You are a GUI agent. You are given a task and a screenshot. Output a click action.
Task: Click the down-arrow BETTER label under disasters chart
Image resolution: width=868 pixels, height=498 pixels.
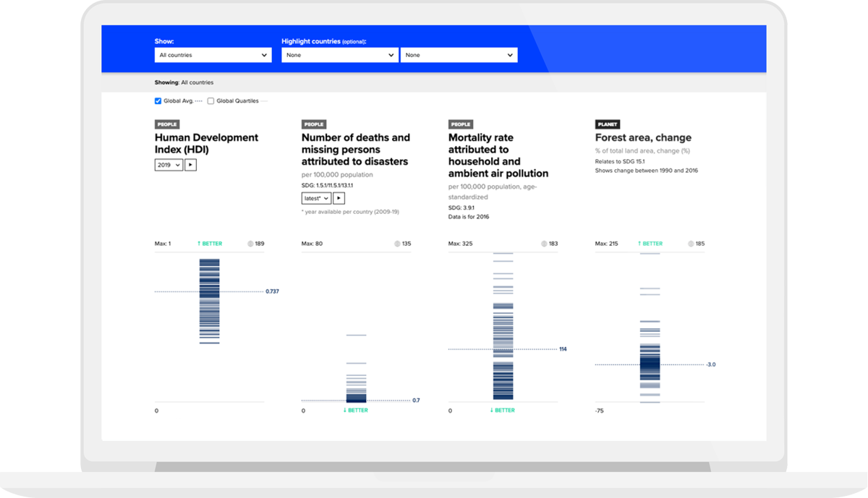(356, 411)
